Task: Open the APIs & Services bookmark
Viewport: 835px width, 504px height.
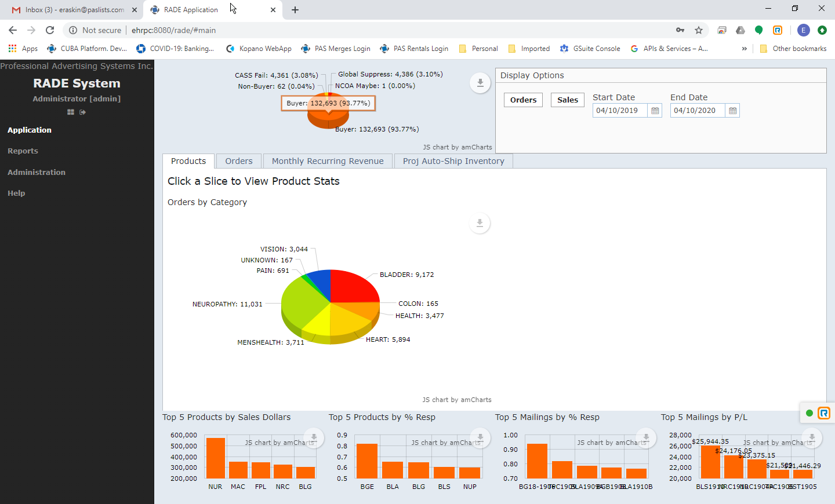Action: coord(669,49)
